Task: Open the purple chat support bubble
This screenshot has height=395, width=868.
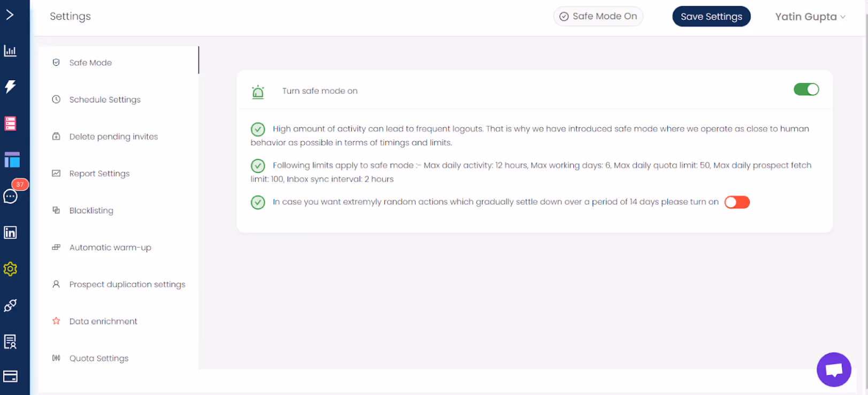Action: coord(834,369)
